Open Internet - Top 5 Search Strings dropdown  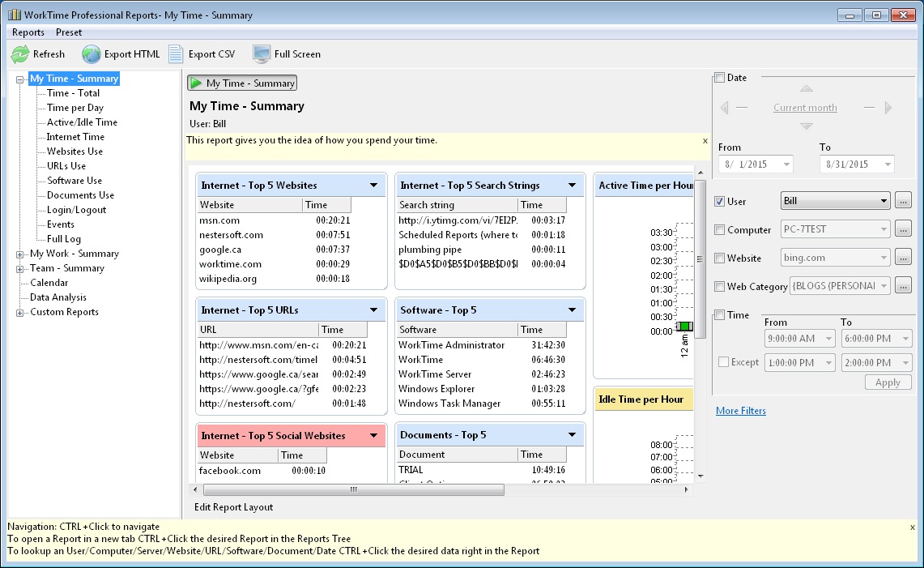click(573, 186)
